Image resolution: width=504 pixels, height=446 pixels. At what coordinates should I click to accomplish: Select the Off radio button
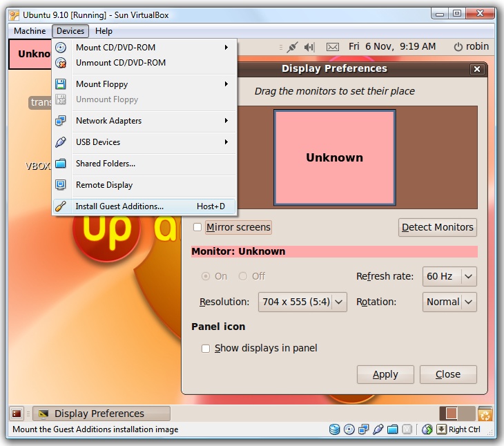(x=243, y=276)
